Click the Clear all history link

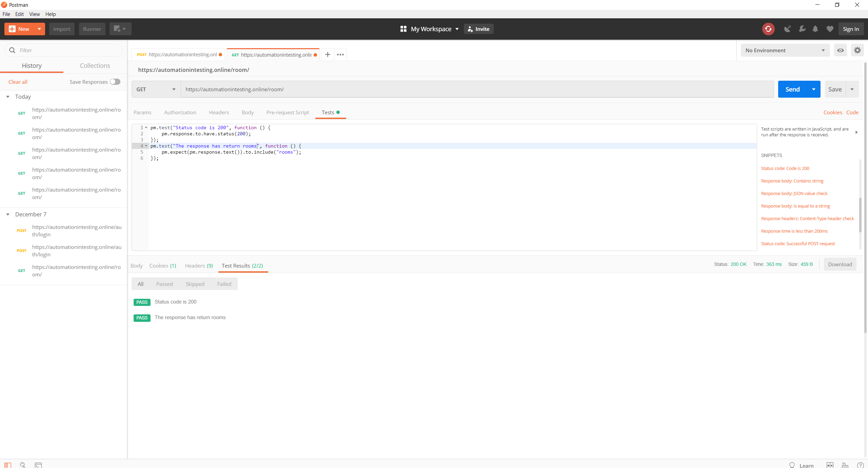[x=18, y=82]
